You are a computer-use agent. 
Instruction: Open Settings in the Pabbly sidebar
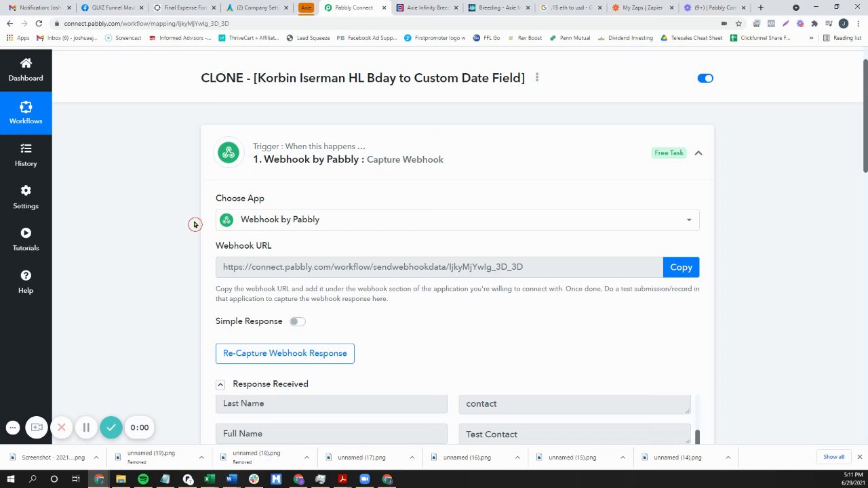26,197
